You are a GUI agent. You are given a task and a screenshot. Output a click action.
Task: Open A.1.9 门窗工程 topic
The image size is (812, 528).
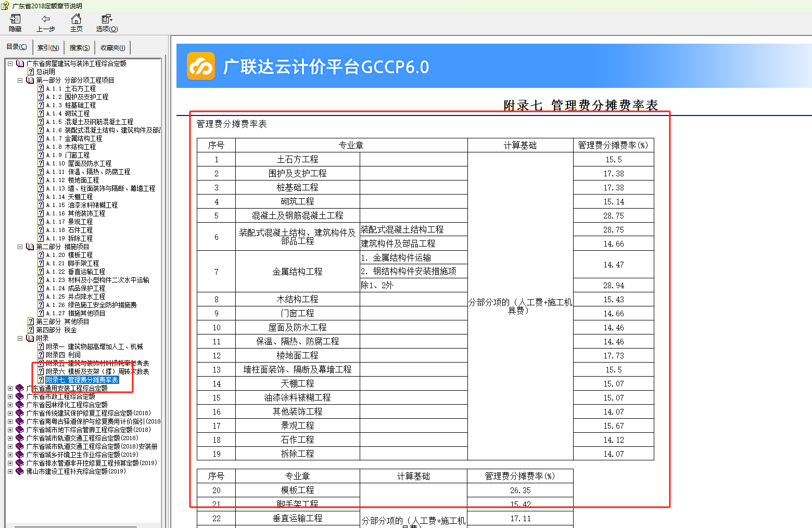click(68, 155)
